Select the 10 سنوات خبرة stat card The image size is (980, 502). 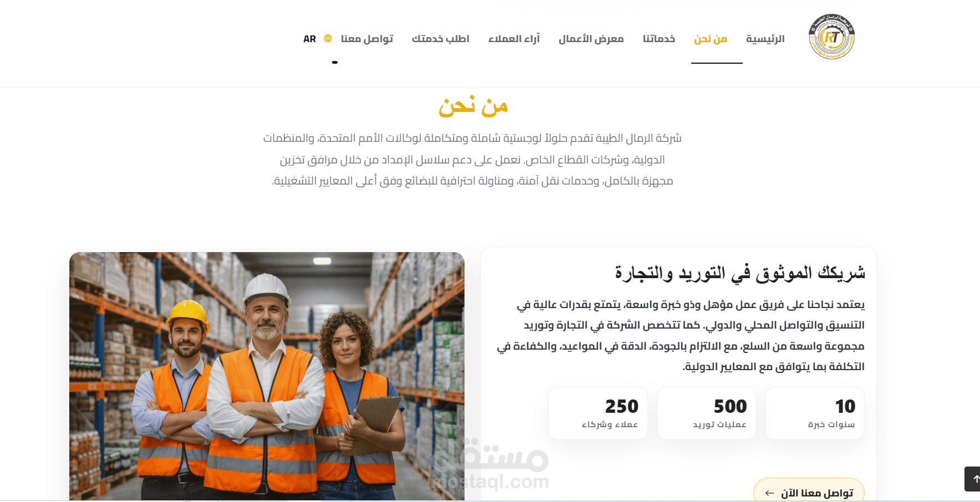[x=815, y=413]
